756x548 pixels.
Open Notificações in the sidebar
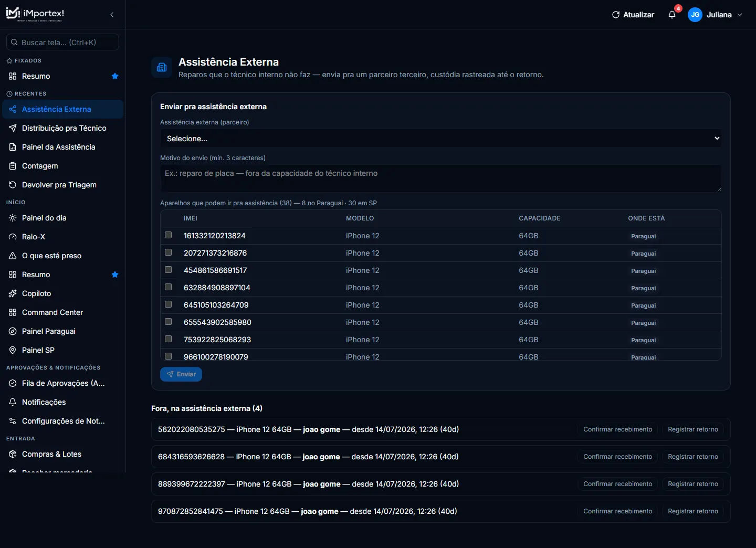[63, 402]
